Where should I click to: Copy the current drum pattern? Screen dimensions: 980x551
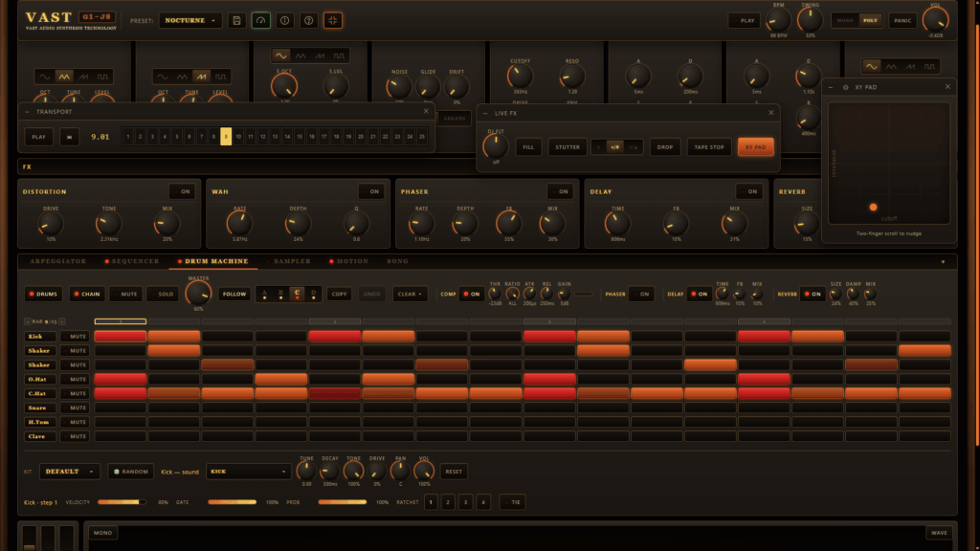[x=340, y=295]
